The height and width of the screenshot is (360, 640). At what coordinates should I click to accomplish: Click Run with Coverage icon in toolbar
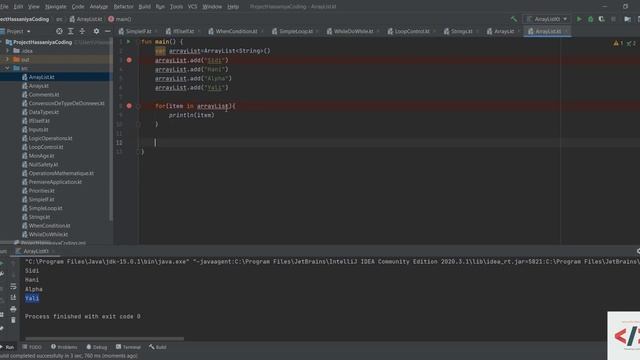602,19
